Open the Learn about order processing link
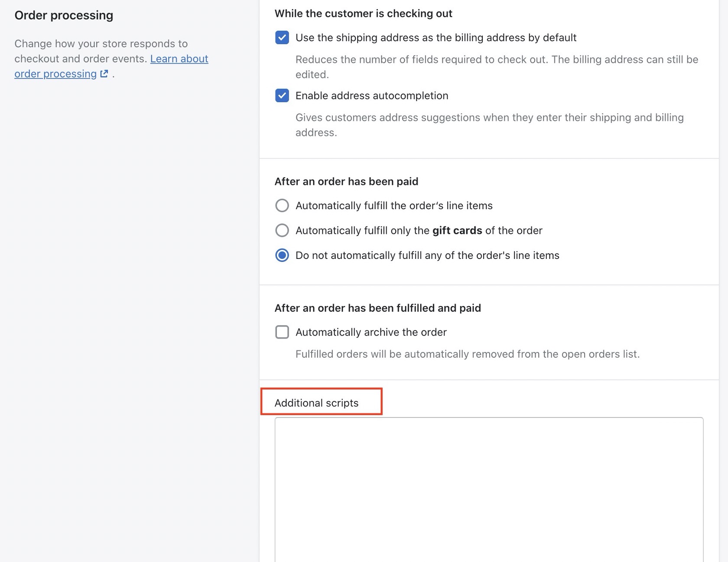Image resolution: width=728 pixels, height=562 pixels. coord(179,59)
